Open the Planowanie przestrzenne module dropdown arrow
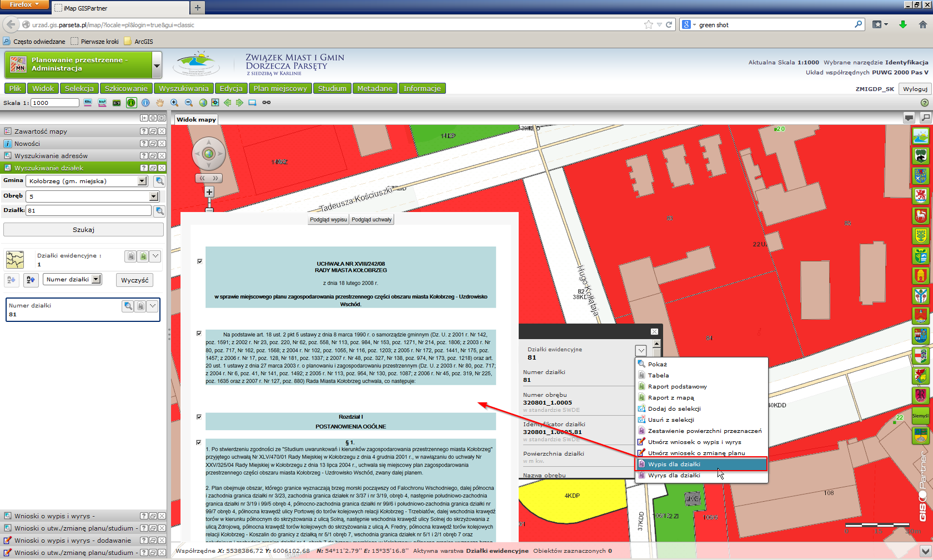 click(x=157, y=65)
